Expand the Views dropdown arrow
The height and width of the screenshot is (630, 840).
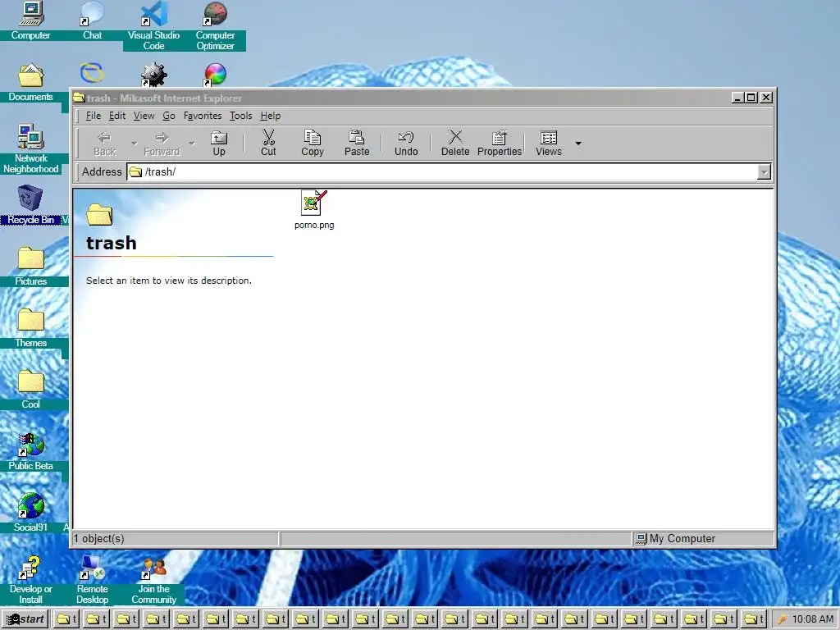[578, 144]
